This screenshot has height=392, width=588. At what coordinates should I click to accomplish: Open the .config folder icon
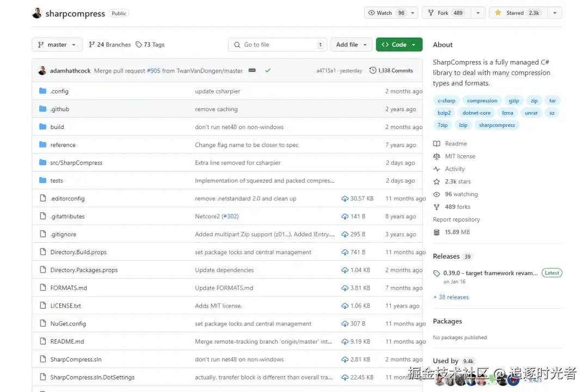(43, 91)
